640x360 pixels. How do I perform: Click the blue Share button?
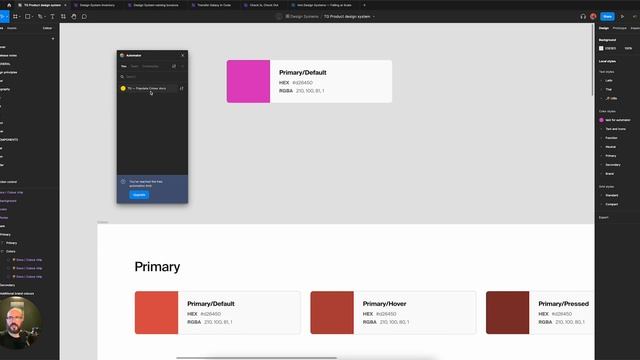coord(607,16)
